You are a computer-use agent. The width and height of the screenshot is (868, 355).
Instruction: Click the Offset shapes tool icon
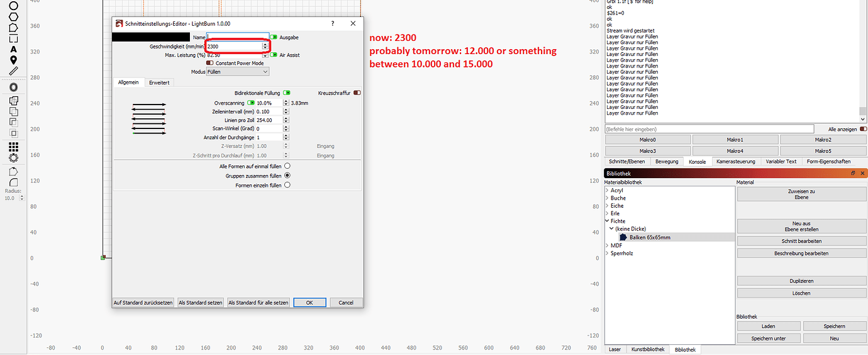pos(13,87)
